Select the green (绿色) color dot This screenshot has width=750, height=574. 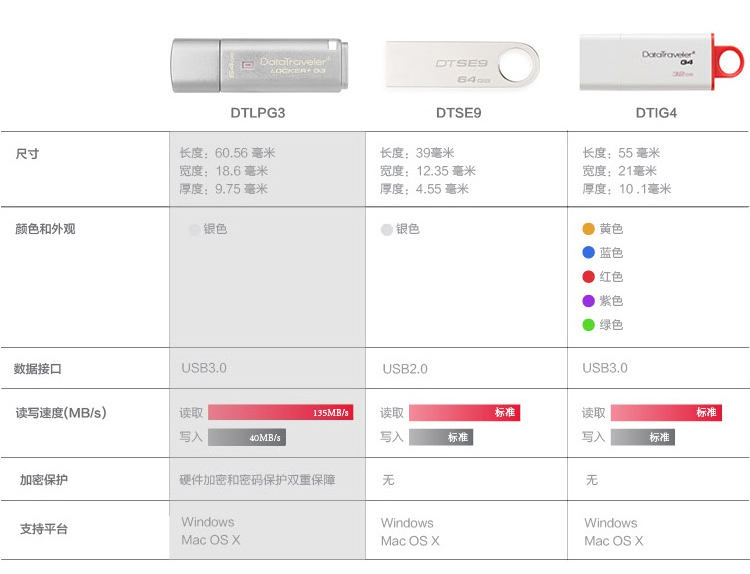click(x=589, y=325)
